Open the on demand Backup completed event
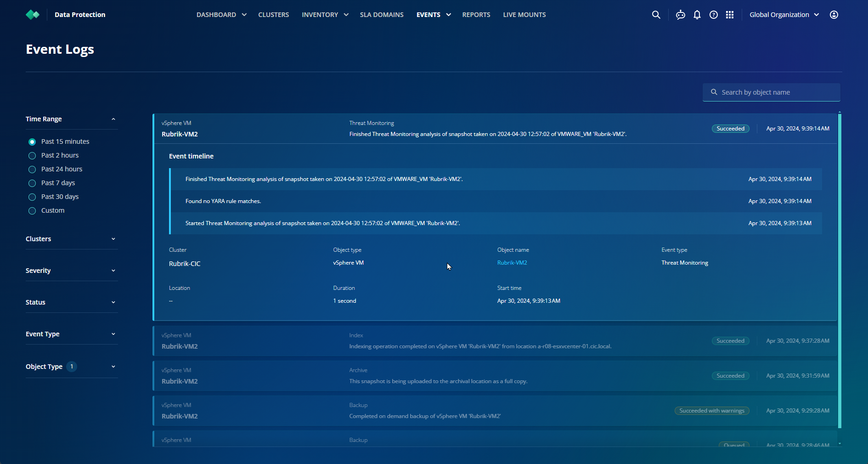This screenshot has height=464, width=868. click(x=495, y=411)
